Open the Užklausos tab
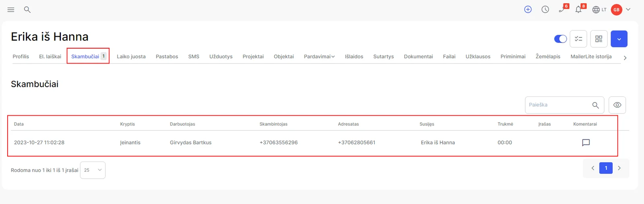This screenshot has height=204, width=644. [x=478, y=57]
